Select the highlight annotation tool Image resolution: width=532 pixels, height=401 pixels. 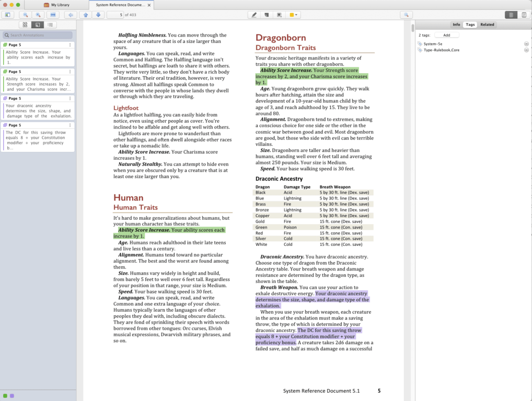tap(254, 14)
